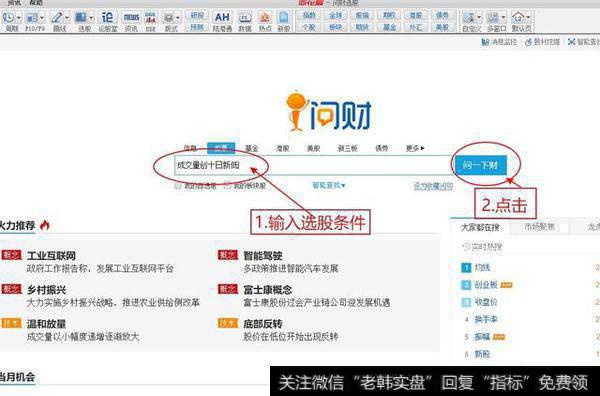Expand the 周期 dropdown arrow
The height and width of the screenshot is (396, 600).
coord(18,18)
